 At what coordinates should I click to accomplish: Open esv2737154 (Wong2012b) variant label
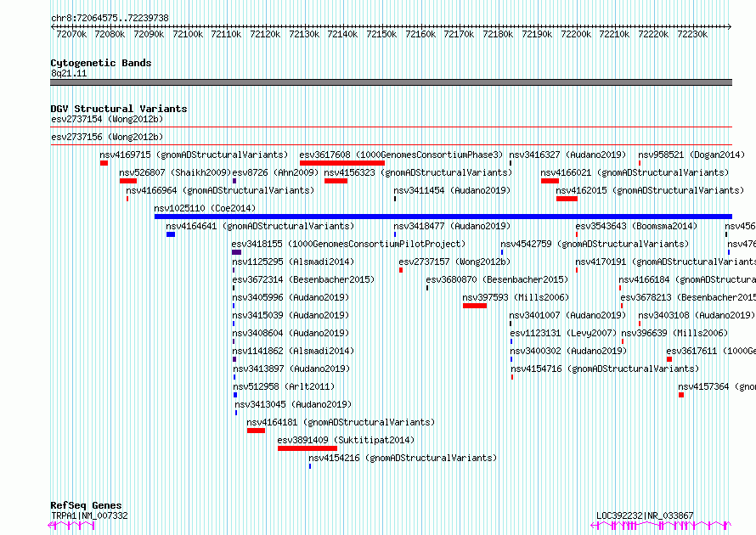click(107, 119)
